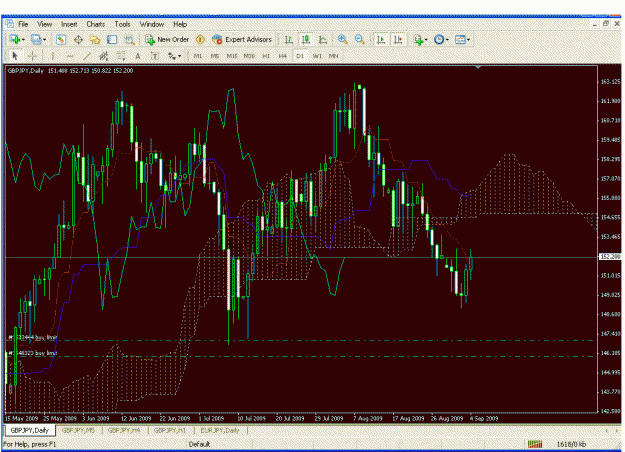The height and width of the screenshot is (452, 625).
Task: Open the Indicators list icon
Action: pos(418,39)
